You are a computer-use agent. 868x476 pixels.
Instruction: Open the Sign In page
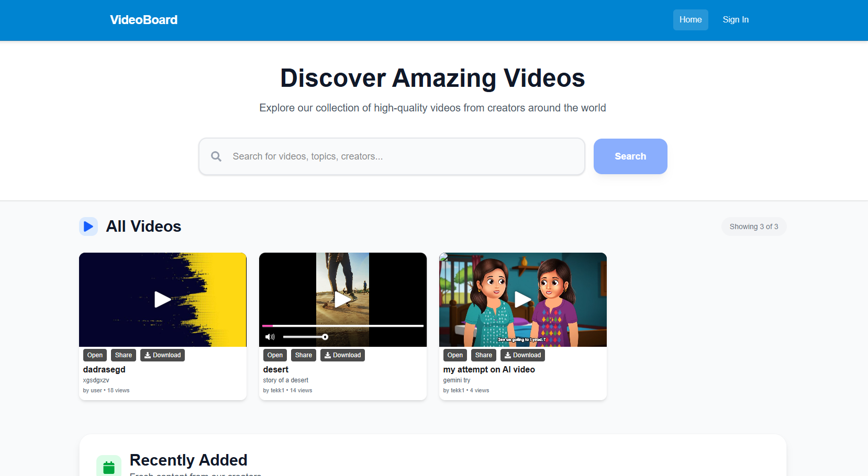point(735,20)
